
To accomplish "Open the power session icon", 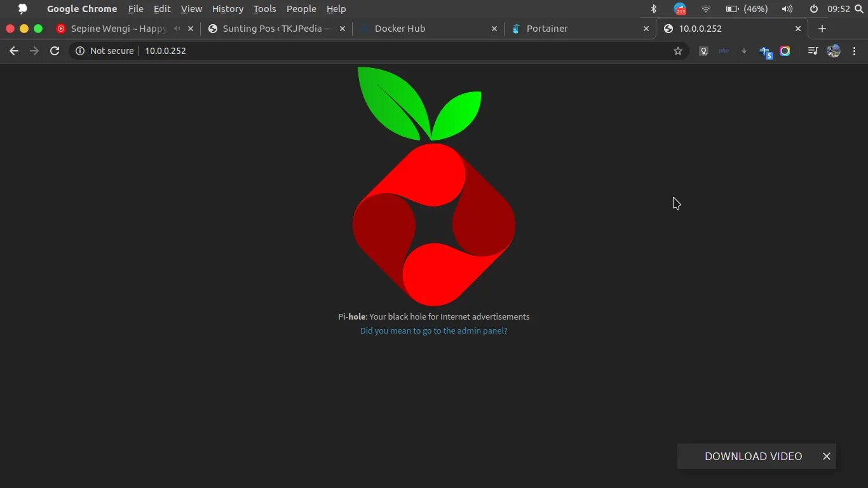I will click(814, 9).
